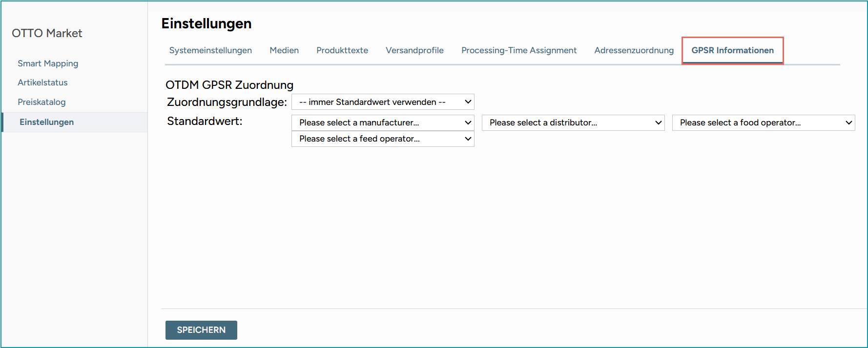The image size is (868, 348).
Task: Click the SPEICHERN button
Action: (x=201, y=330)
